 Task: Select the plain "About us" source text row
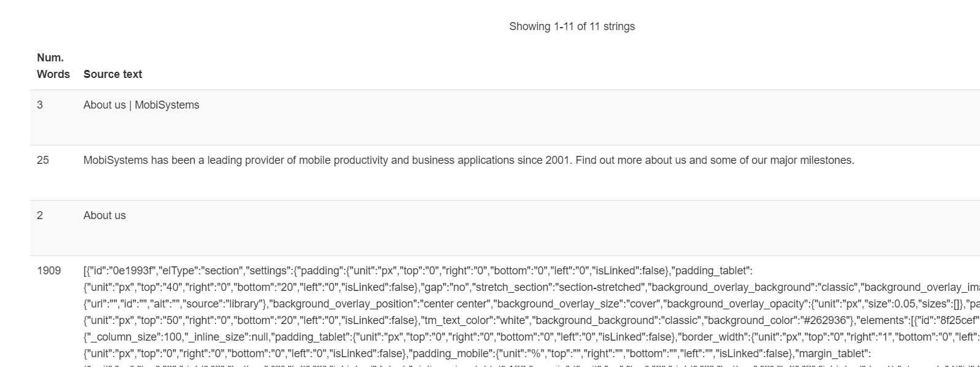click(104, 215)
